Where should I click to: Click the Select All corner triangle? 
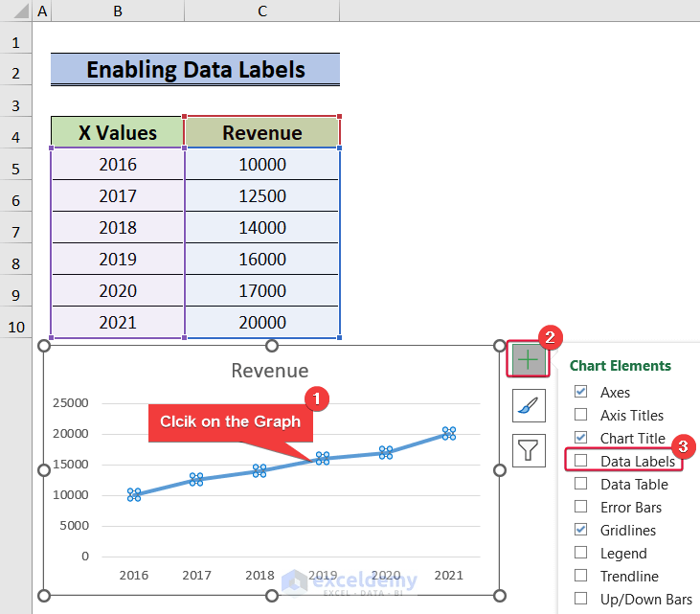coord(20,11)
